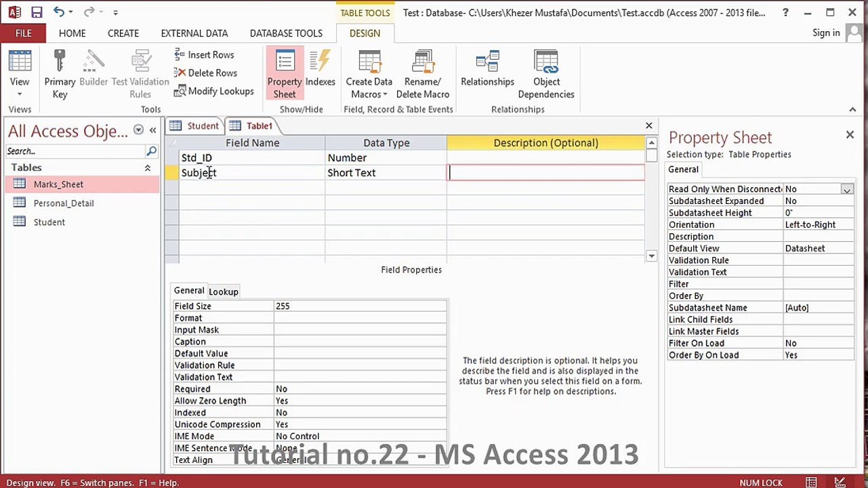Click the Default View Datasheet value
This screenshot has height=488, width=868.
click(x=819, y=249)
